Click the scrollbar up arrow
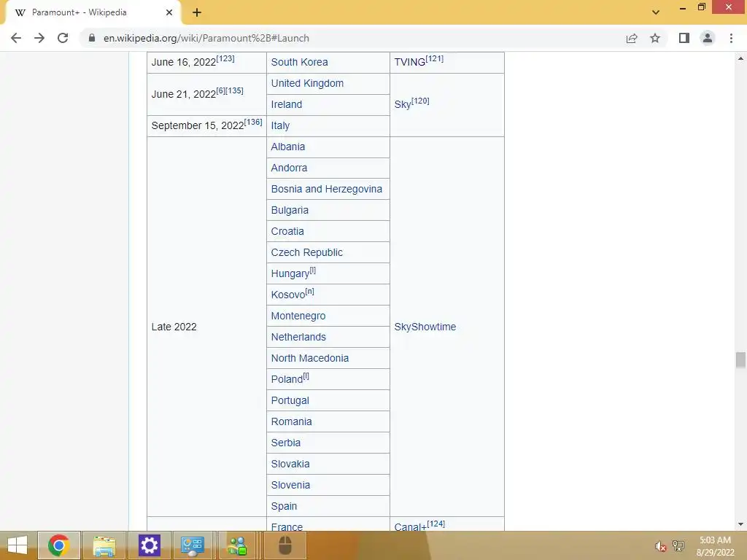Image resolution: width=747 pixels, height=560 pixels. 740,58
